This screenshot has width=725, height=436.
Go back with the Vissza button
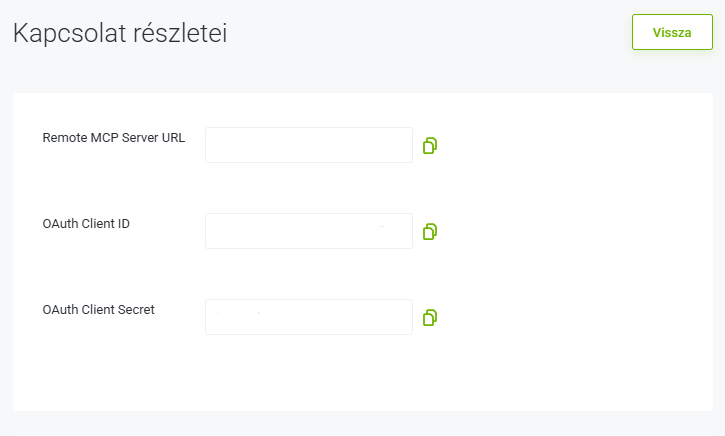[x=672, y=32]
